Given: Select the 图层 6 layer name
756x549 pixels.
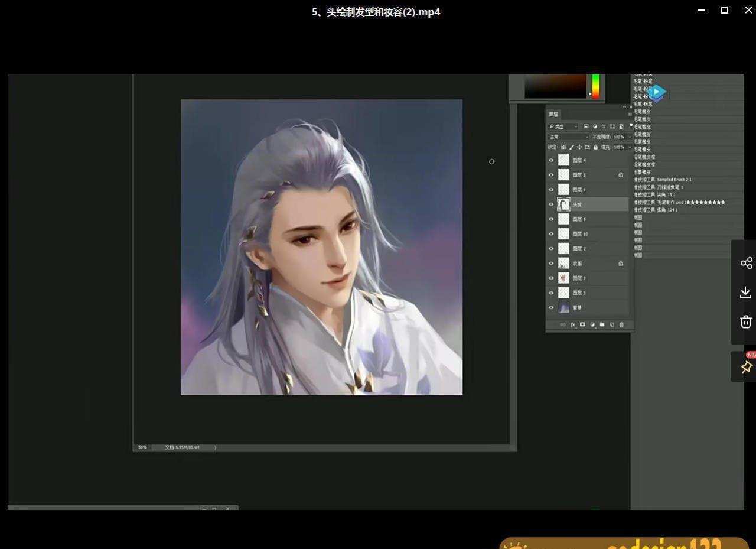Looking at the screenshot, I should click(579, 190).
